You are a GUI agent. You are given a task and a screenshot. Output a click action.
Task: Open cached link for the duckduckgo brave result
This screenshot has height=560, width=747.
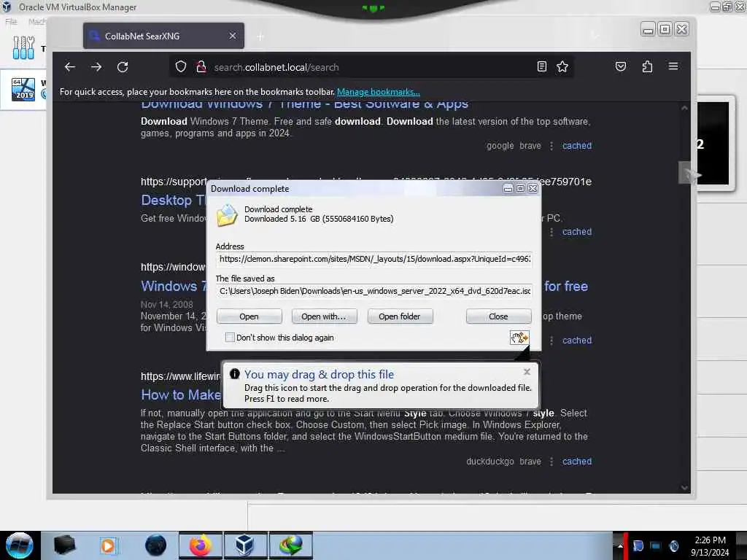tap(577, 462)
